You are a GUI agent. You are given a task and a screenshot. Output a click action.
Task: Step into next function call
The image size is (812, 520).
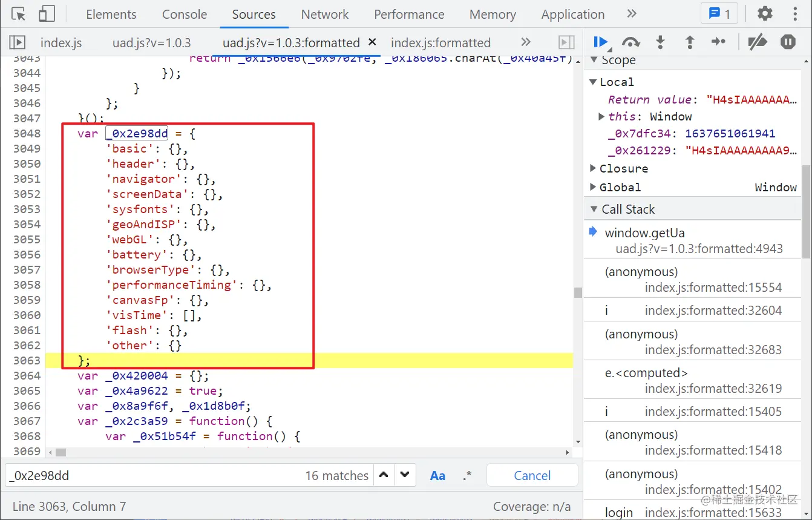pos(661,42)
